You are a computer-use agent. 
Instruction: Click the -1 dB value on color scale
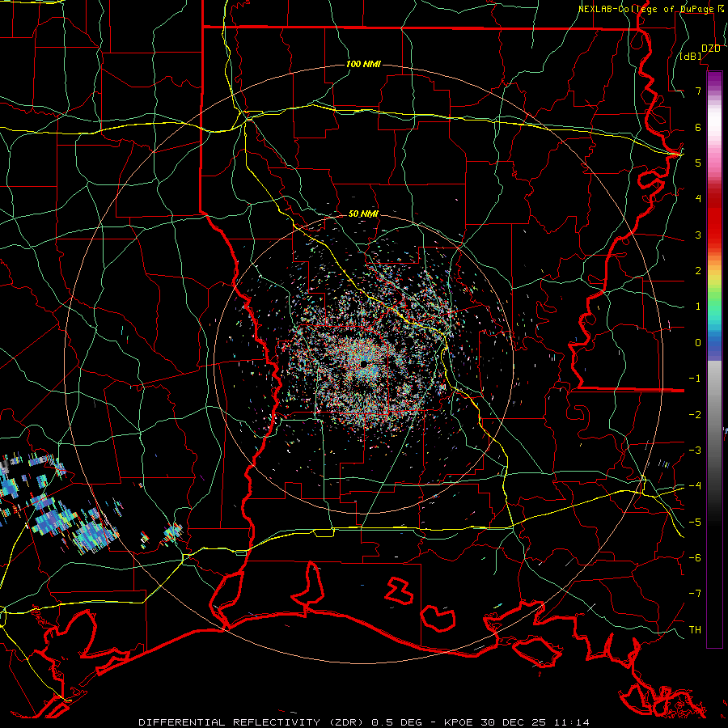click(695, 379)
